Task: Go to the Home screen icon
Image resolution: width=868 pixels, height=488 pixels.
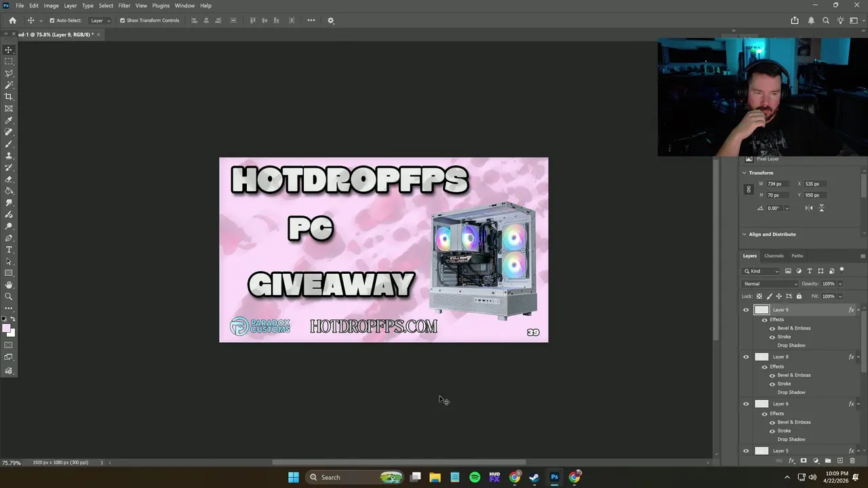Action: point(12,20)
